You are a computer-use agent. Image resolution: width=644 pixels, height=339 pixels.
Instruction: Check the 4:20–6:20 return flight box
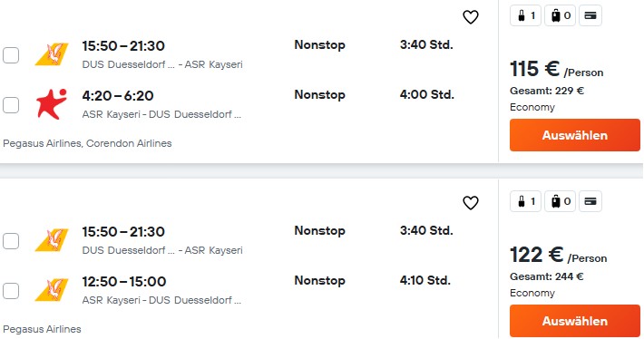11,105
